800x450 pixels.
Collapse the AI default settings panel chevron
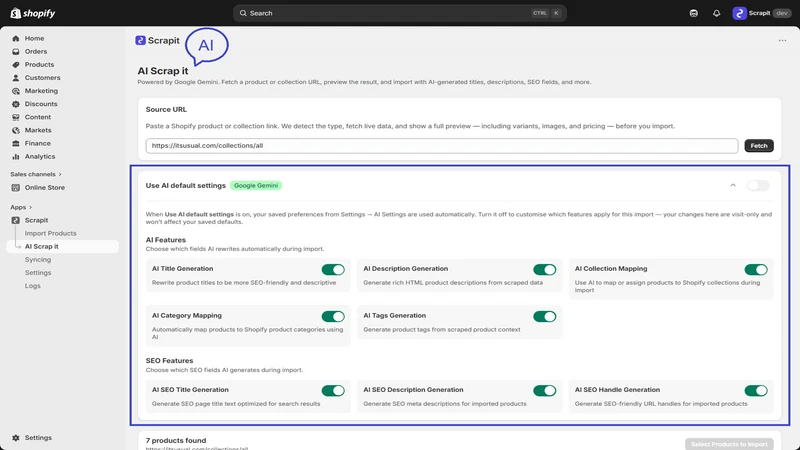[x=733, y=186]
